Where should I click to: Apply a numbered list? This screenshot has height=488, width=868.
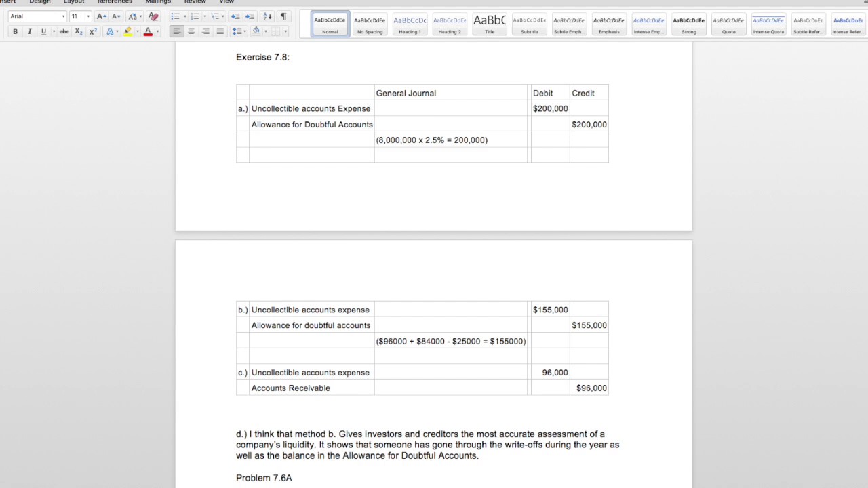pyautogui.click(x=195, y=16)
